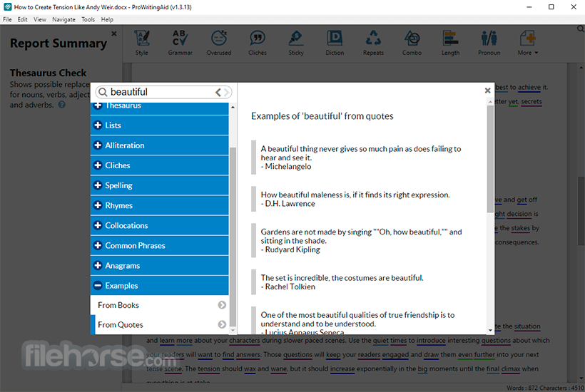Close the Report Summary panel
The height and width of the screenshot is (392, 585).
click(x=114, y=33)
